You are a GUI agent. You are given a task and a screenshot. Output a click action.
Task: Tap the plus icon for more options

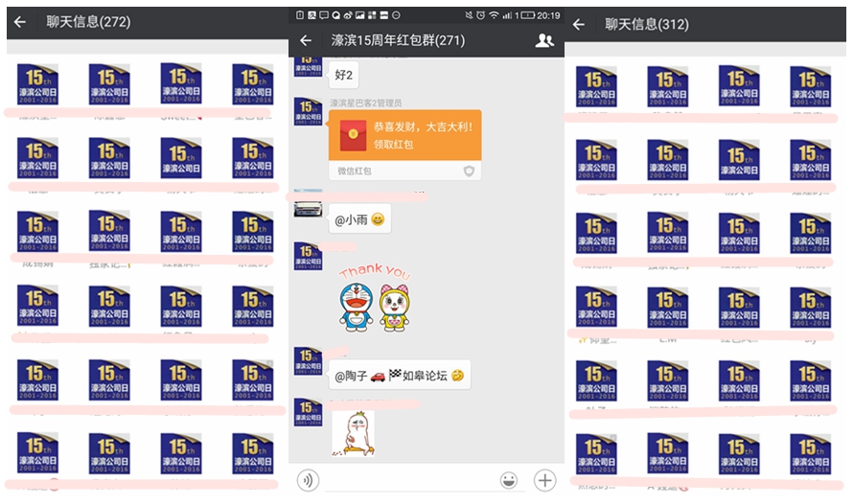544,481
